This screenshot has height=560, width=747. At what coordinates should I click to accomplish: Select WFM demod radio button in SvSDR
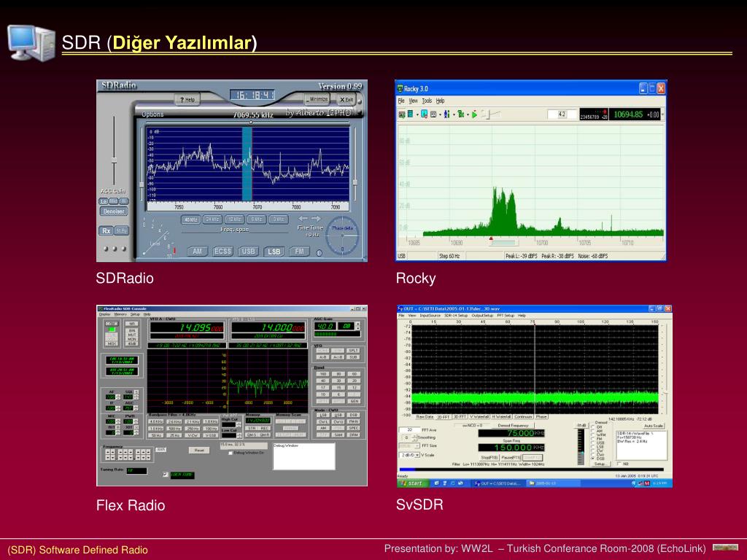pos(592,435)
